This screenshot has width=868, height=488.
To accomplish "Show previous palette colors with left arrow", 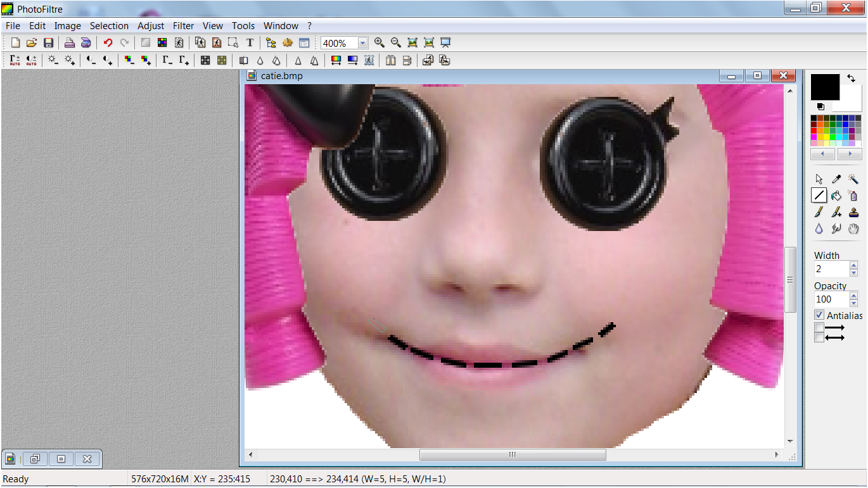I will coord(823,154).
